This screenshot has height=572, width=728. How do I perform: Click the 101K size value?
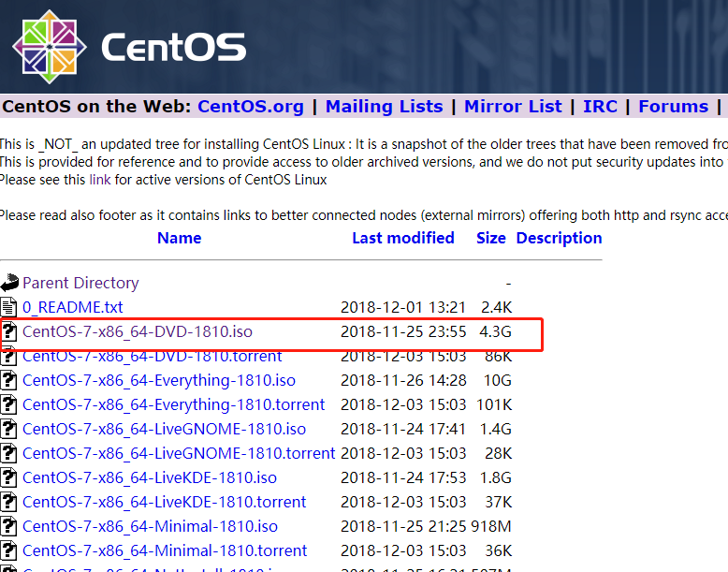point(494,404)
